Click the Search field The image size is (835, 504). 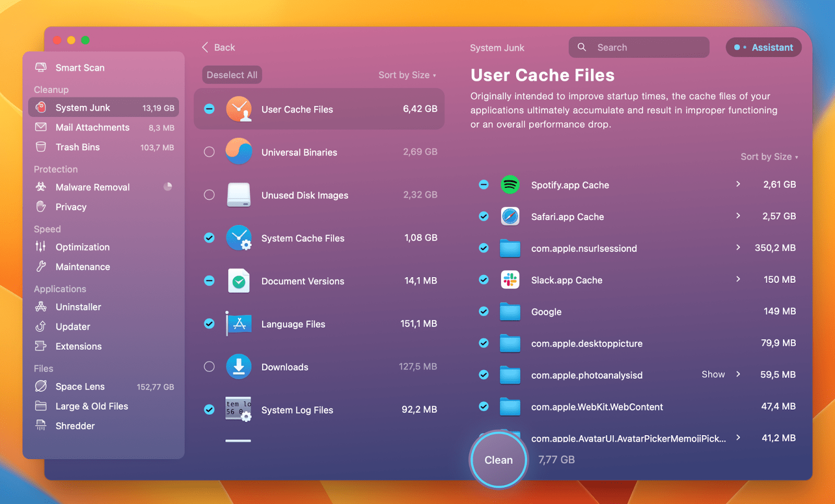[639, 47]
